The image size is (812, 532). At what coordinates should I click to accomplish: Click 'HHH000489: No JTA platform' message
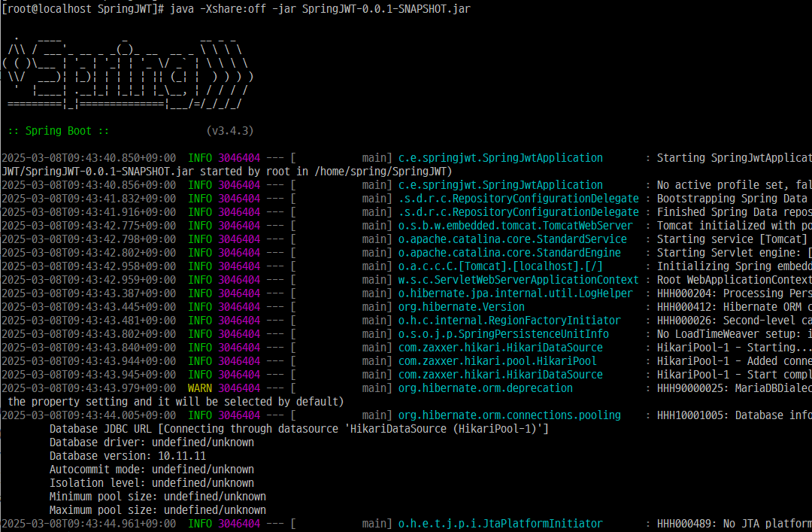click(x=734, y=524)
